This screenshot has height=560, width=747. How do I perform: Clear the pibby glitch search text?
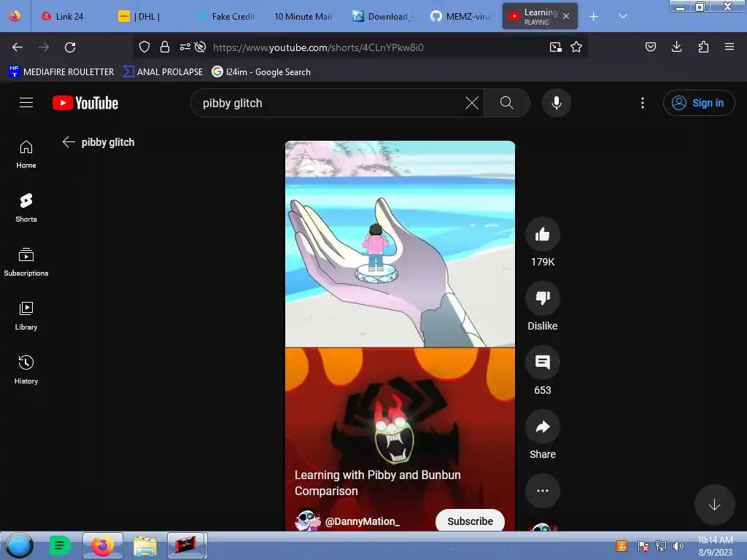[472, 103]
